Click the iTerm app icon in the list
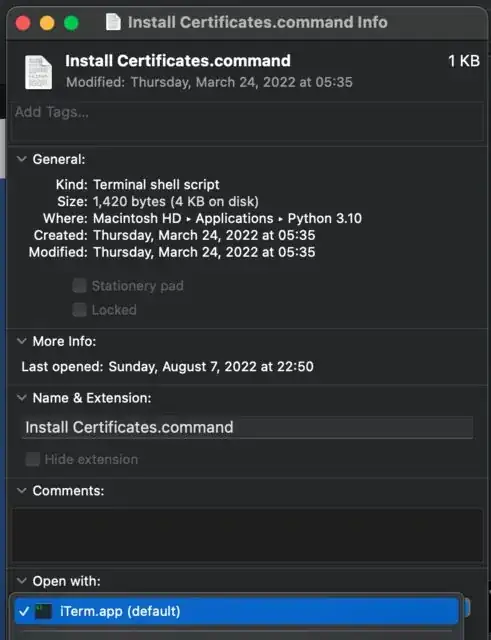This screenshot has width=491, height=640. coord(43,611)
